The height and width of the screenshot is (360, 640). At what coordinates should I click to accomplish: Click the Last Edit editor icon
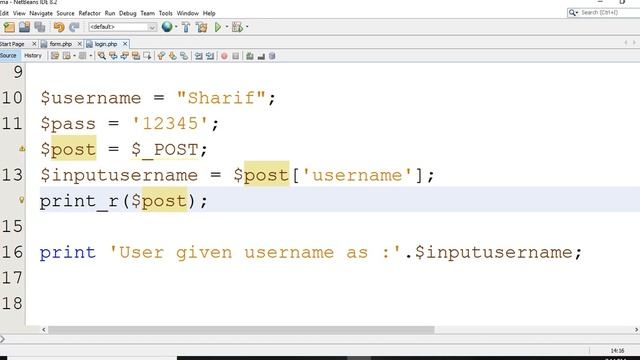[55, 56]
